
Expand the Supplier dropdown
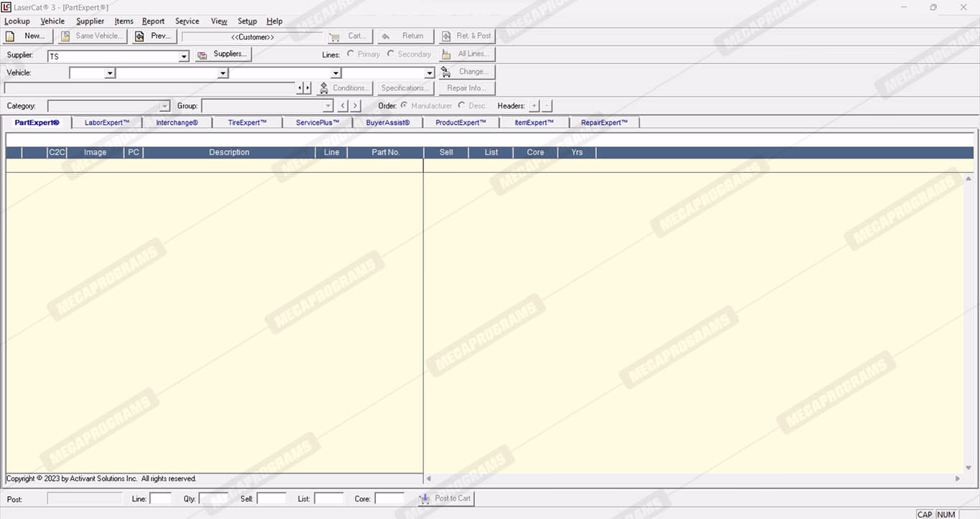pos(184,56)
